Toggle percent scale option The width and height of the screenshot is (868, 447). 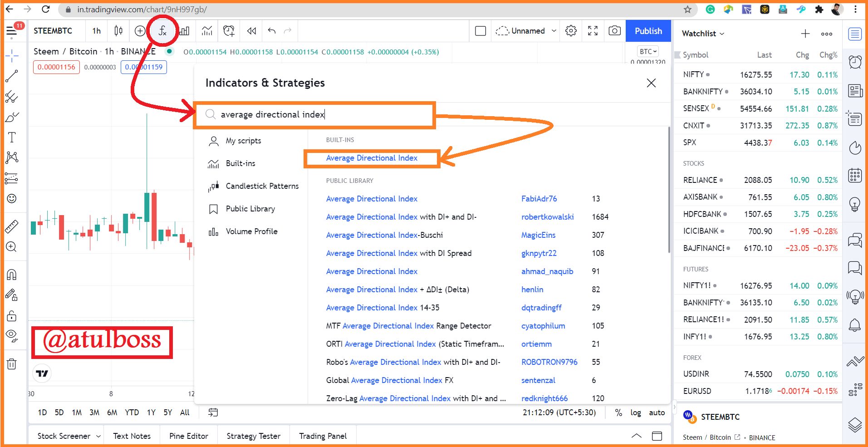click(618, 413)
